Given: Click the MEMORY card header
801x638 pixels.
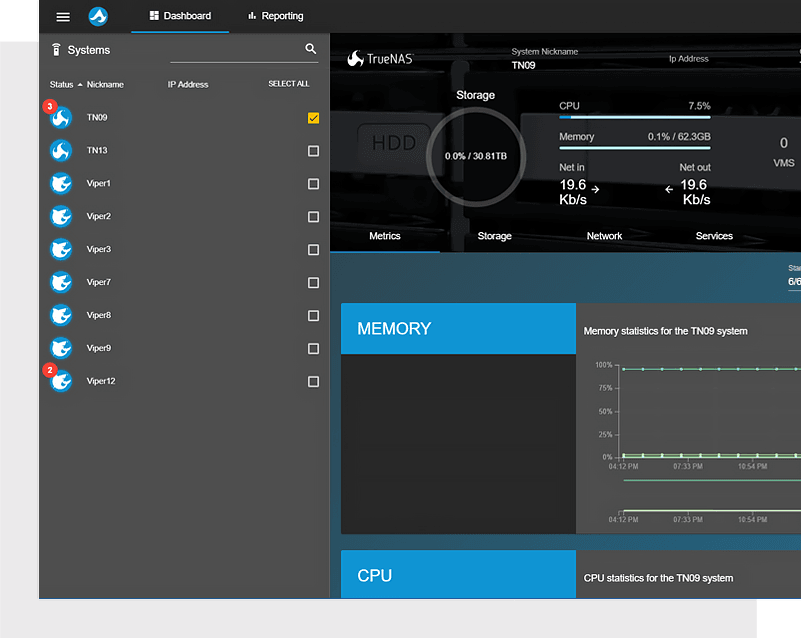Looking at the screenshot, I should pos(458,328).
